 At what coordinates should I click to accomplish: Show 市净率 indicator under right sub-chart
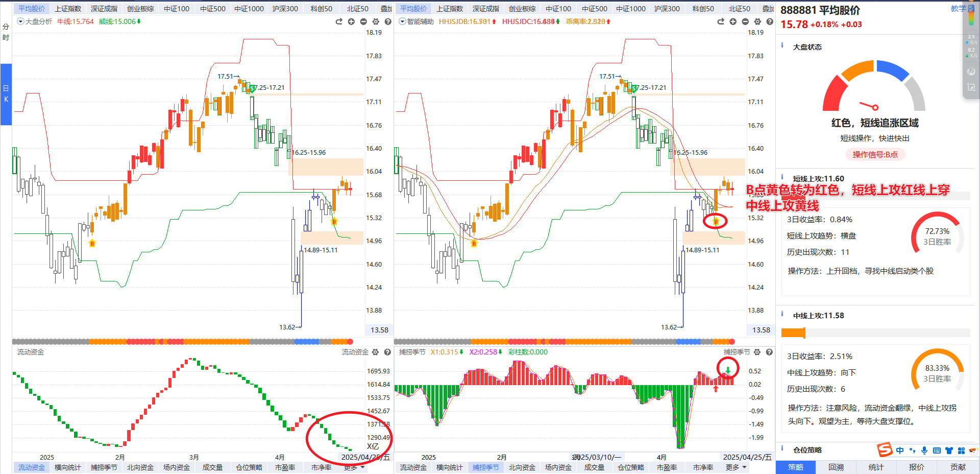(x=703, y=467)
